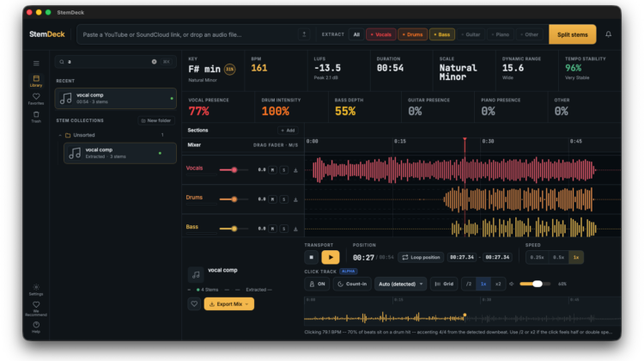Screen dimensions: 644x361
Task: Toggle the click track ON button
Action: tap(317, 285)
